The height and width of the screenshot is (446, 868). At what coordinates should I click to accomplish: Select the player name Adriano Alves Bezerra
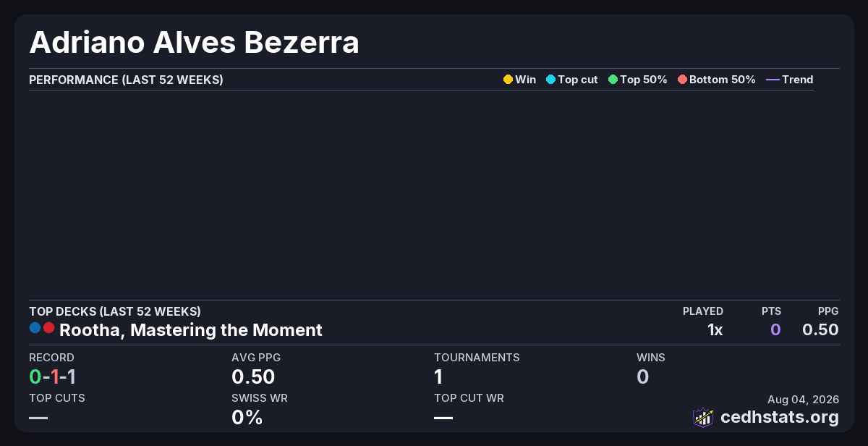point(194,43)
